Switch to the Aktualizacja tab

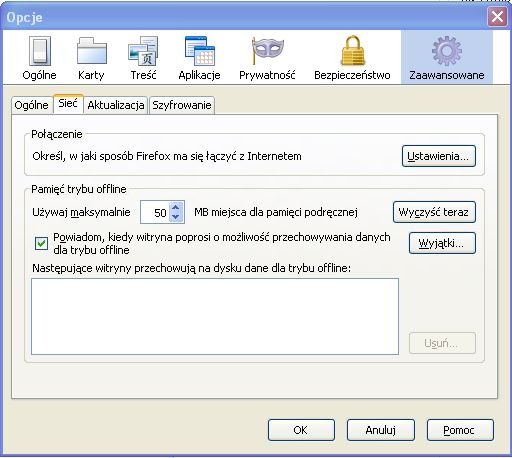[x=116, y=105]
